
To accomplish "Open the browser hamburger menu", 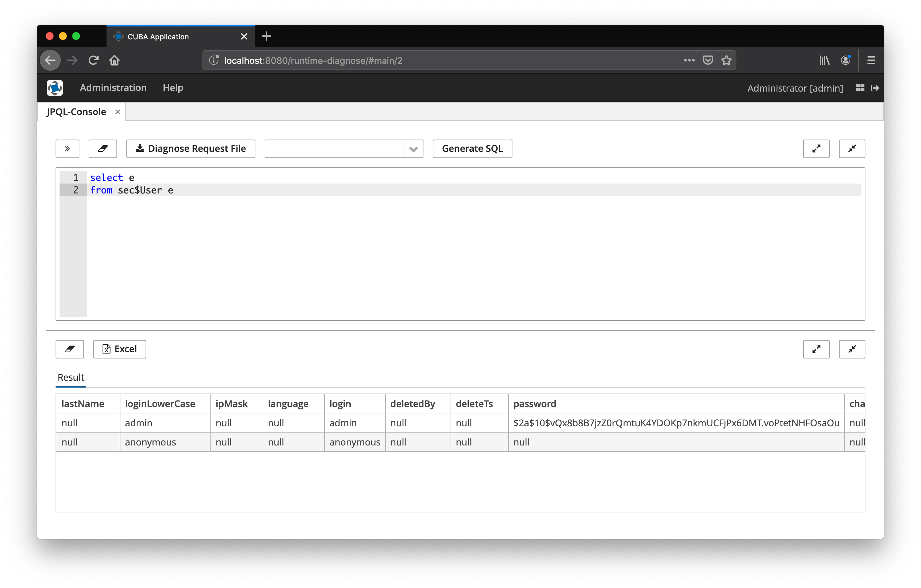I will click(871, 61).
